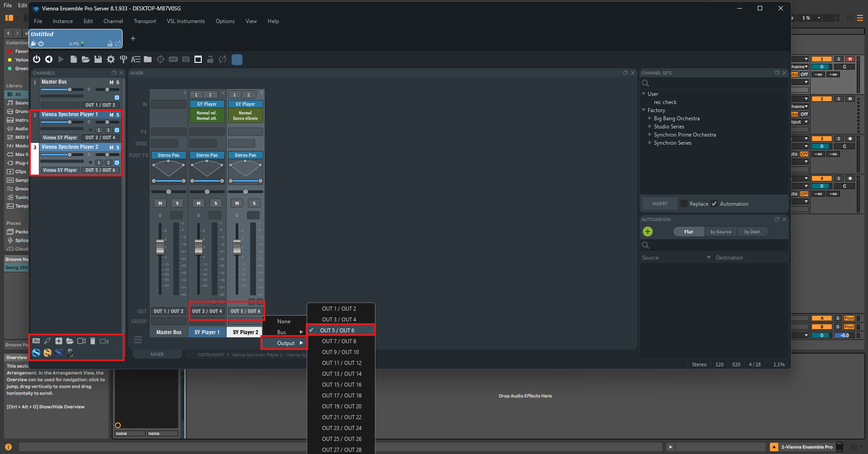Click the padlock icon in the main toolbar
This screenshot has width=868, height=454.
tap(210, 59)
